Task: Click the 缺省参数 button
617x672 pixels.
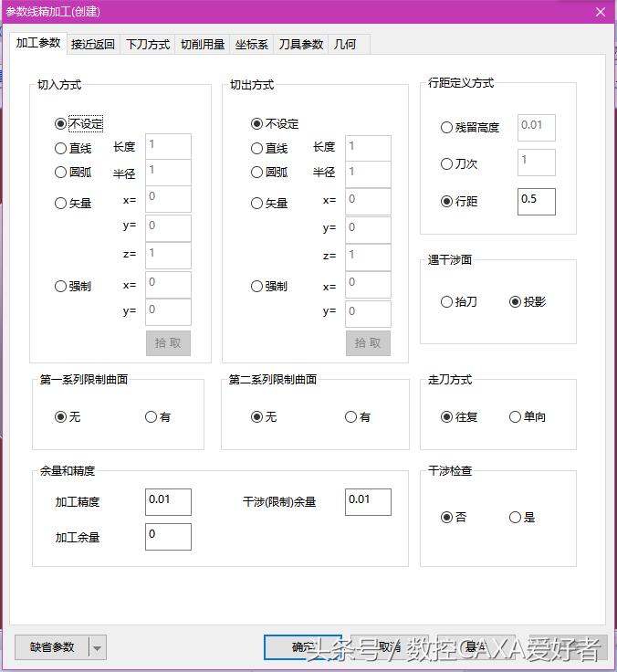Action: 52,647
